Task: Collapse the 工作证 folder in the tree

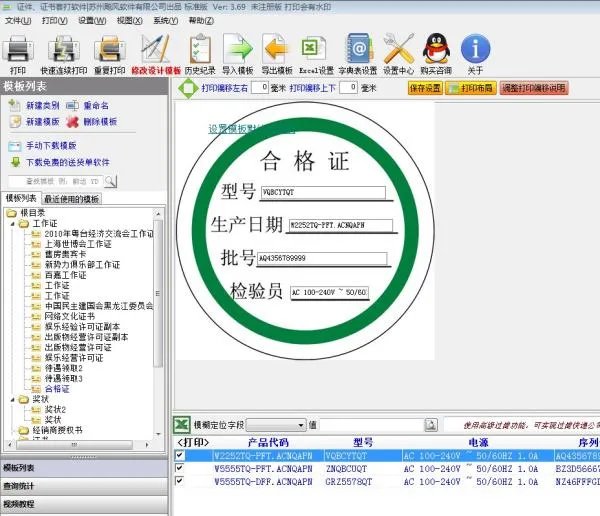Action: pyautogui.click(x=13, y=224)
